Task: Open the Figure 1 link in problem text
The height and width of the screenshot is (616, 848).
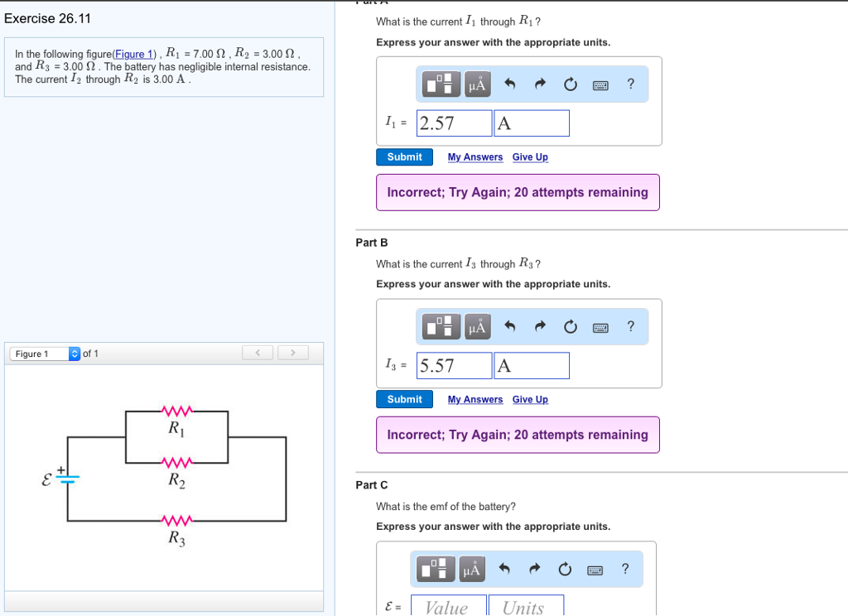Action: (134, 54)
